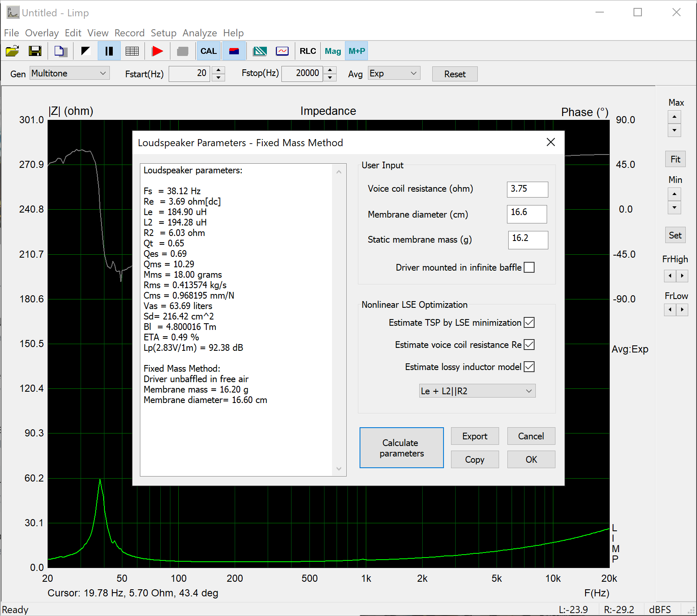Click the black-white contrast toolbar icon

click(x=86, y=51)
